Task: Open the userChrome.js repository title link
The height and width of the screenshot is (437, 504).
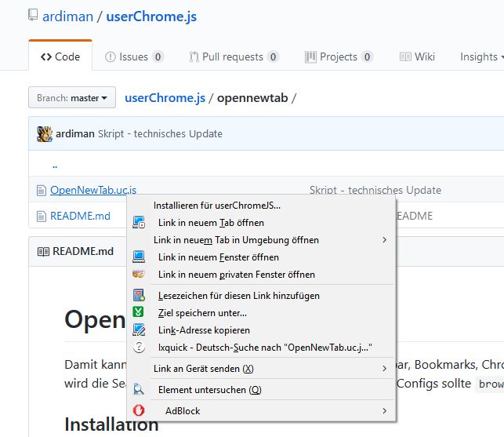Action: pyautogui.click(x=151, y=16)
